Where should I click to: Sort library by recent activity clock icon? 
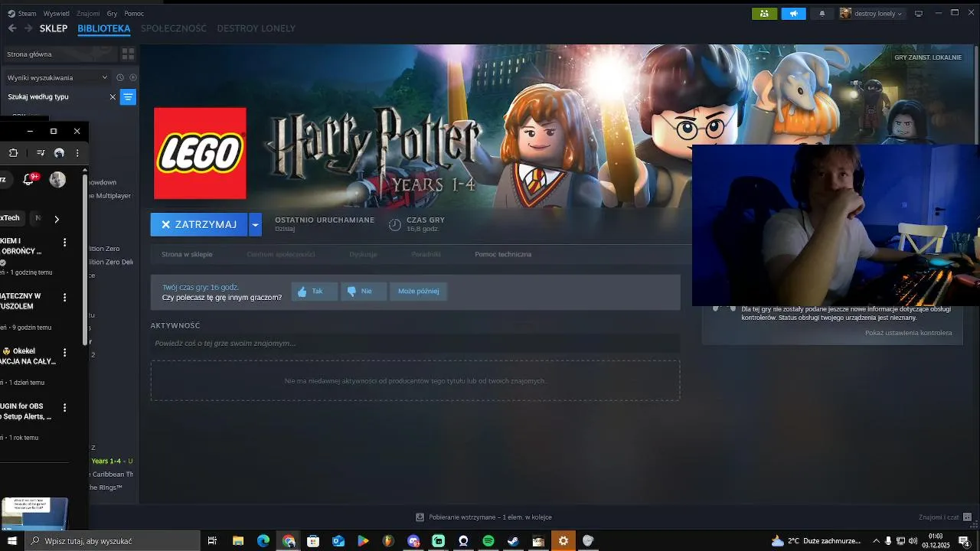coord(120,77)
